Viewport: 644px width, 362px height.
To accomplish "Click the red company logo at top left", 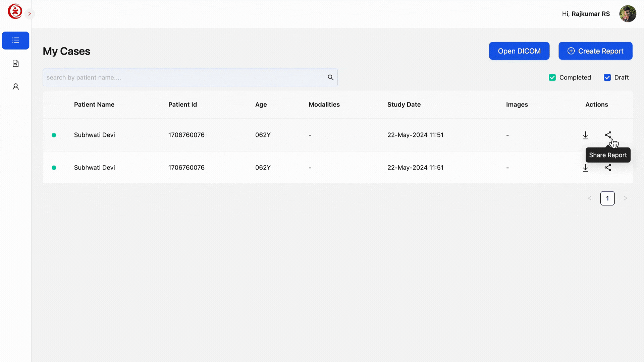I will (x=15, y=11).
